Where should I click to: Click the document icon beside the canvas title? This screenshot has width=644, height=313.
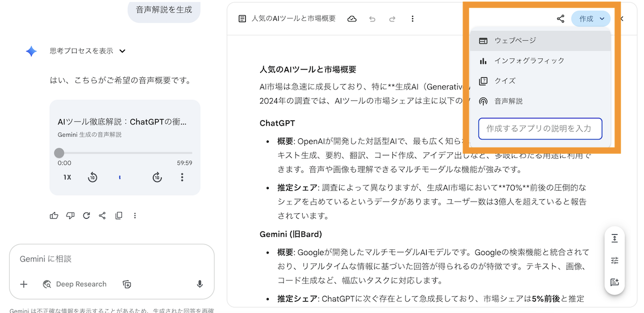click(x=242, y=19)
